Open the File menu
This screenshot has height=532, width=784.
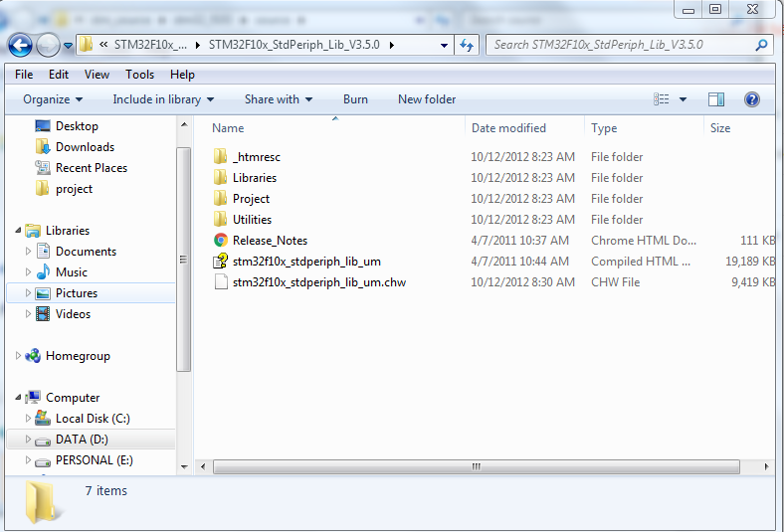click(x=24, y=75)
